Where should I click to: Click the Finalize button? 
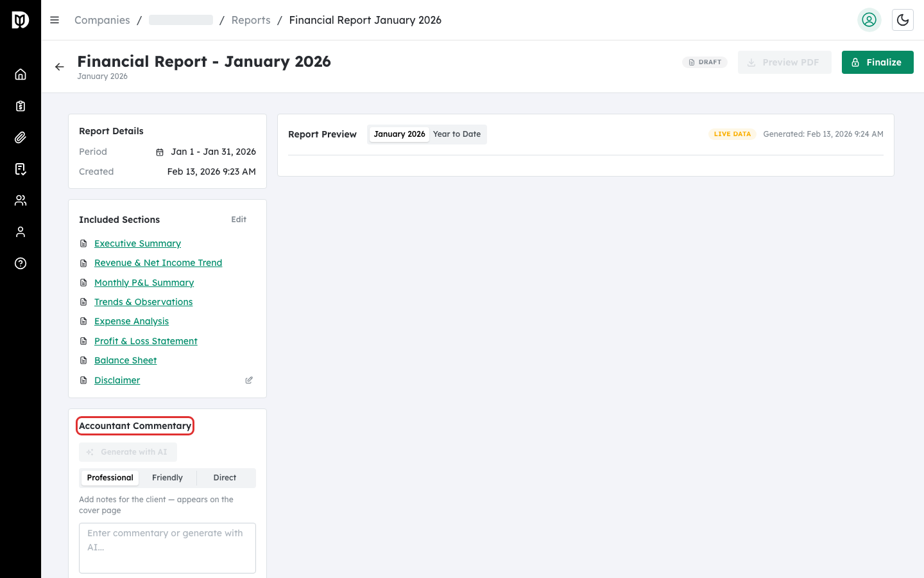(x=877, y=62)
